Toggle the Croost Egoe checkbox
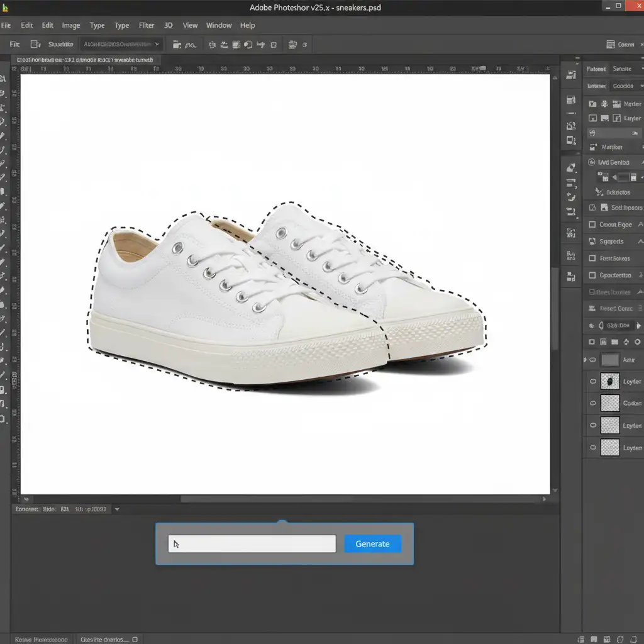644x644 pixels. [592, 225]
